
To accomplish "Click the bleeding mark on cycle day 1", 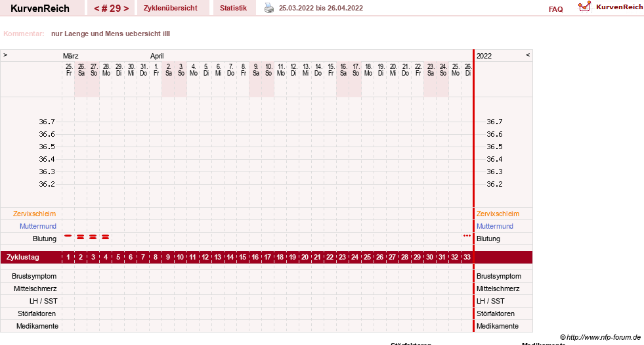I will click(x=68, y=236).
